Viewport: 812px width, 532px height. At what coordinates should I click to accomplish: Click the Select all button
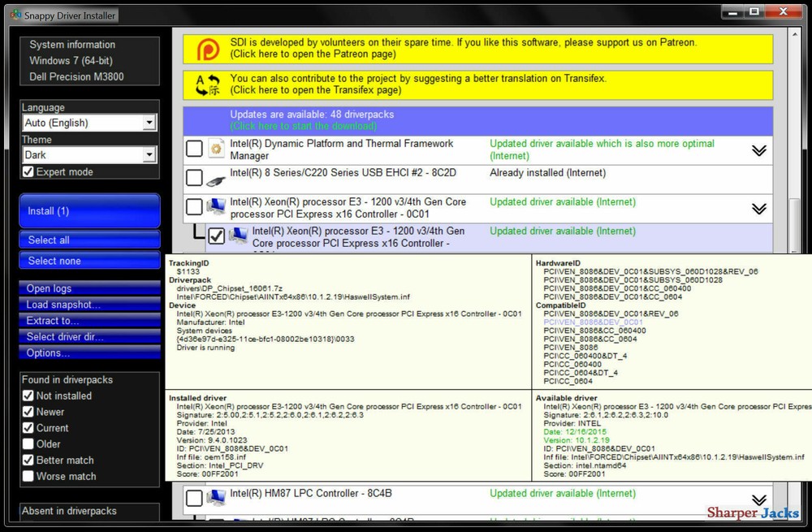pyautogui.click(x=89, y=240)
